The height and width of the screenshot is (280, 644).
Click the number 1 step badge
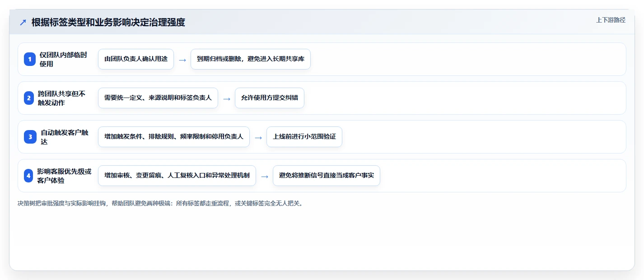[x=30, y=59]
